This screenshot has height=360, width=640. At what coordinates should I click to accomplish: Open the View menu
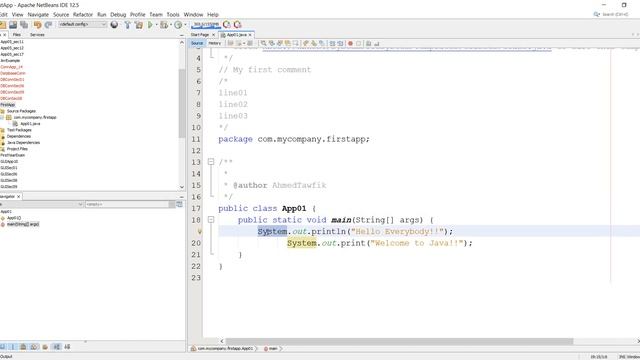(x=18, y=14)
